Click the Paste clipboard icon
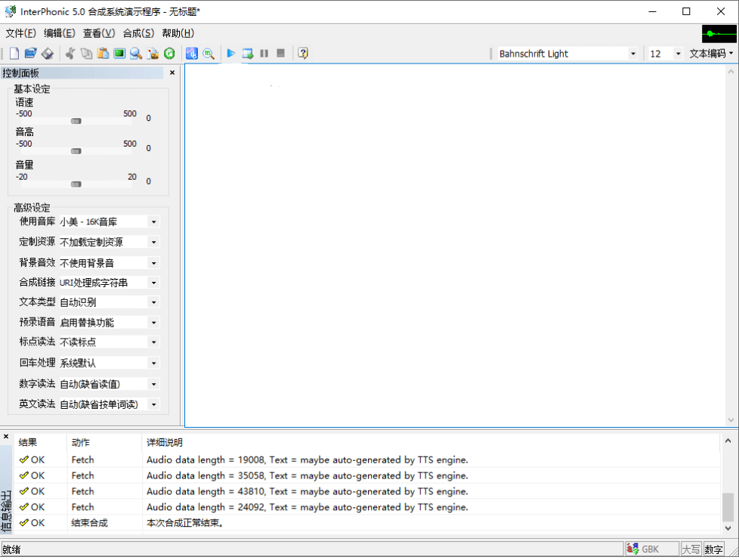 (103, 54)
